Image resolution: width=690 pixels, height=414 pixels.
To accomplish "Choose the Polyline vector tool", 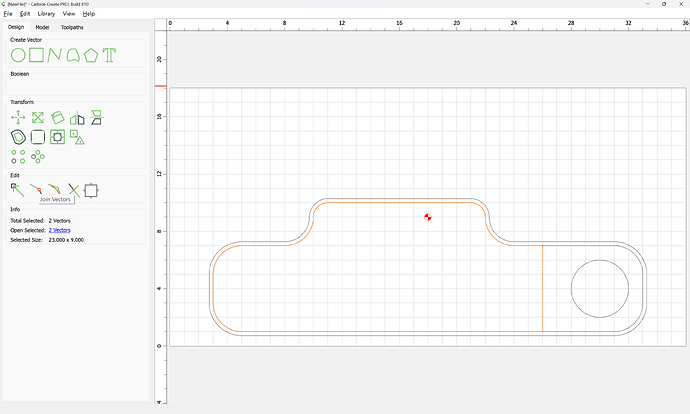I will (55, 55).
